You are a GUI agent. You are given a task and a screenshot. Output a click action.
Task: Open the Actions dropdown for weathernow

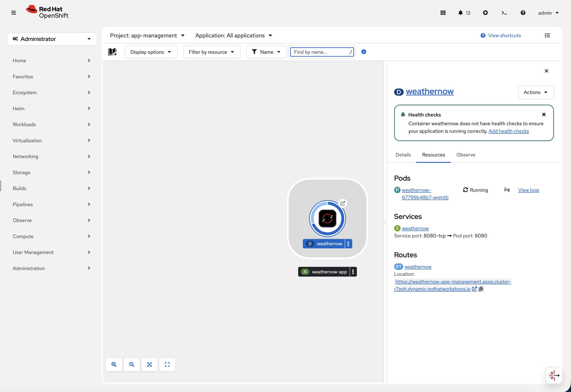pos(536,92)
